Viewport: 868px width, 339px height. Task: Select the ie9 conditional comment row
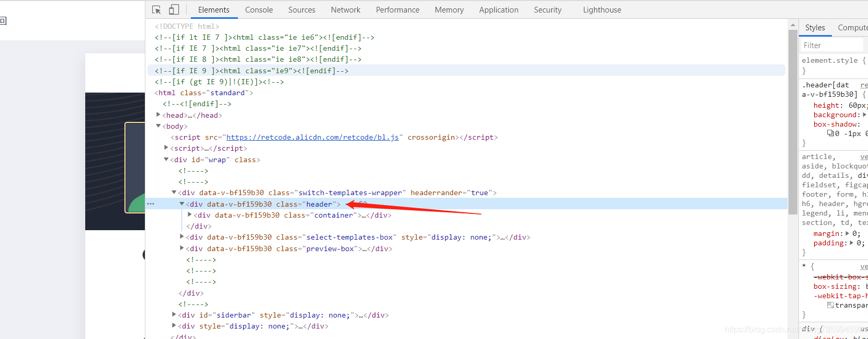point(466,71)
